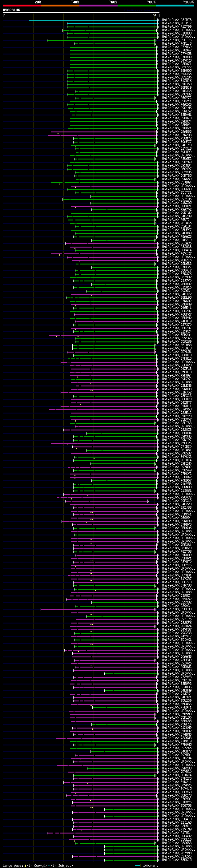Select hit UniRef100_Q8PX23

(177, 396)
